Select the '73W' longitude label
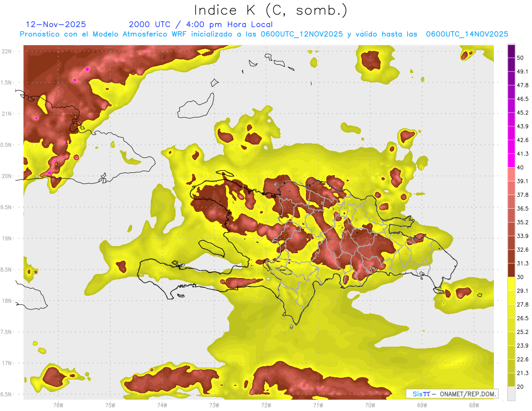532x411 pixels. (x=214, y=405)
